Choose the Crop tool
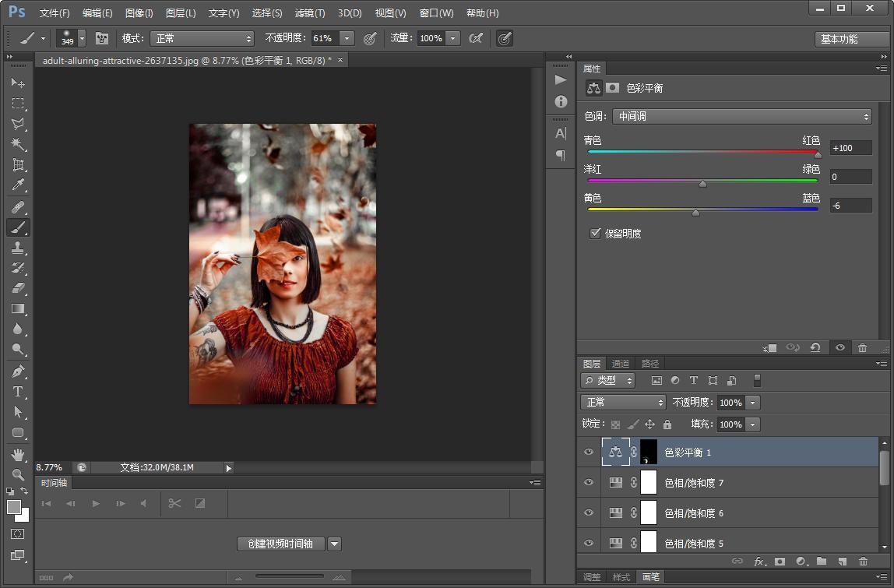This screenshot has width=894, height=588. click(x=18, y=165)
